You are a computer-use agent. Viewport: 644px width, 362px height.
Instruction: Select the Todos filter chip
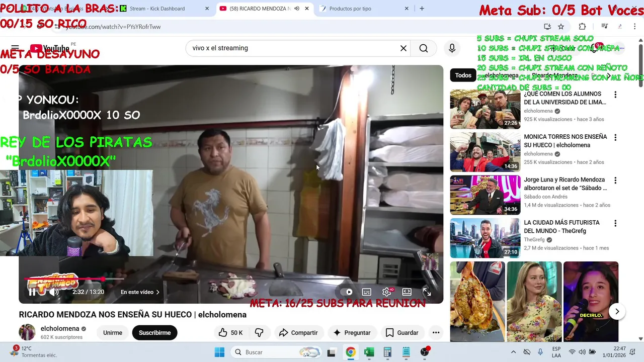[463, 75]
